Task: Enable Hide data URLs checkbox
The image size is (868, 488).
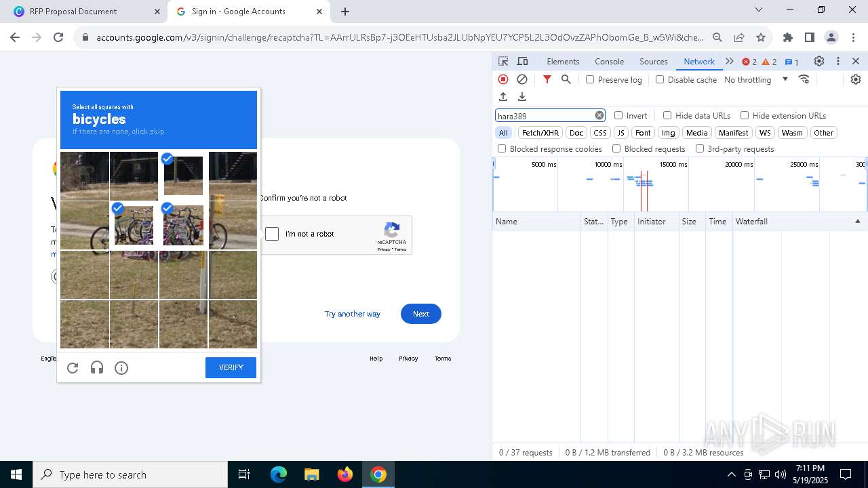Action: [667, 115]
